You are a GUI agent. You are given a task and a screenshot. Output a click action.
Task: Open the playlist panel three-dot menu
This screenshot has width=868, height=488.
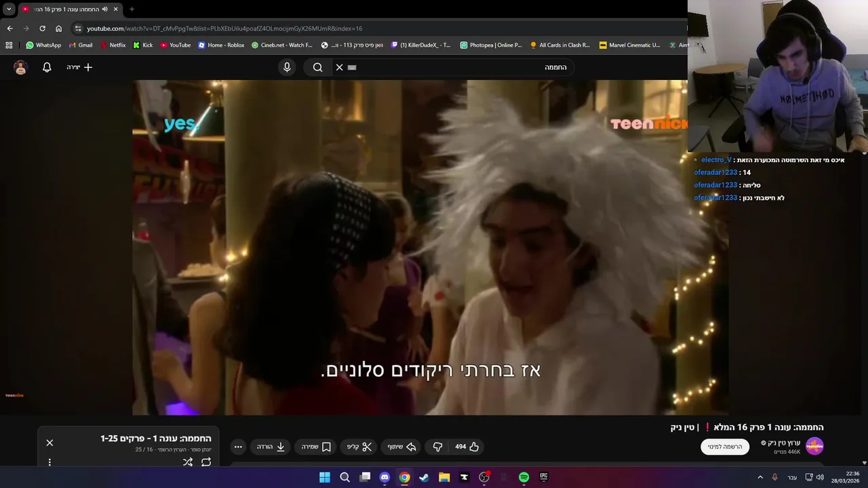pos(50,462)
